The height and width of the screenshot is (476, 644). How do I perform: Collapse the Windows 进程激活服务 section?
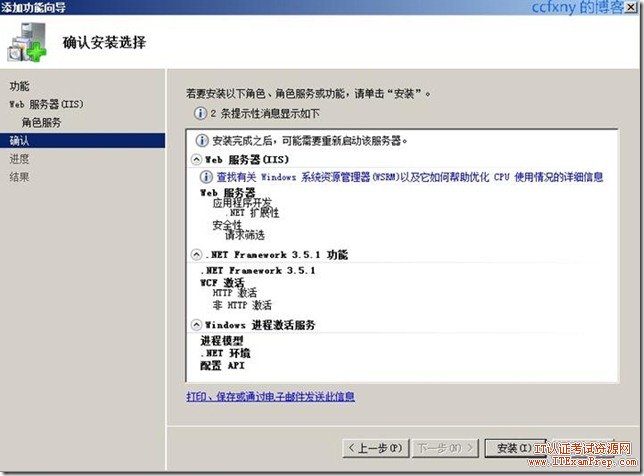(x=196, y=325)
